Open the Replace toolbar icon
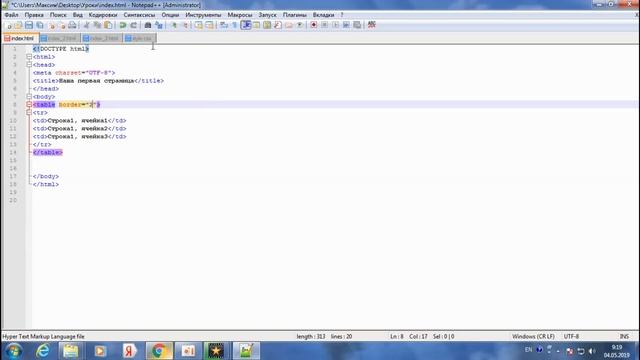 [x=159, y=25]
